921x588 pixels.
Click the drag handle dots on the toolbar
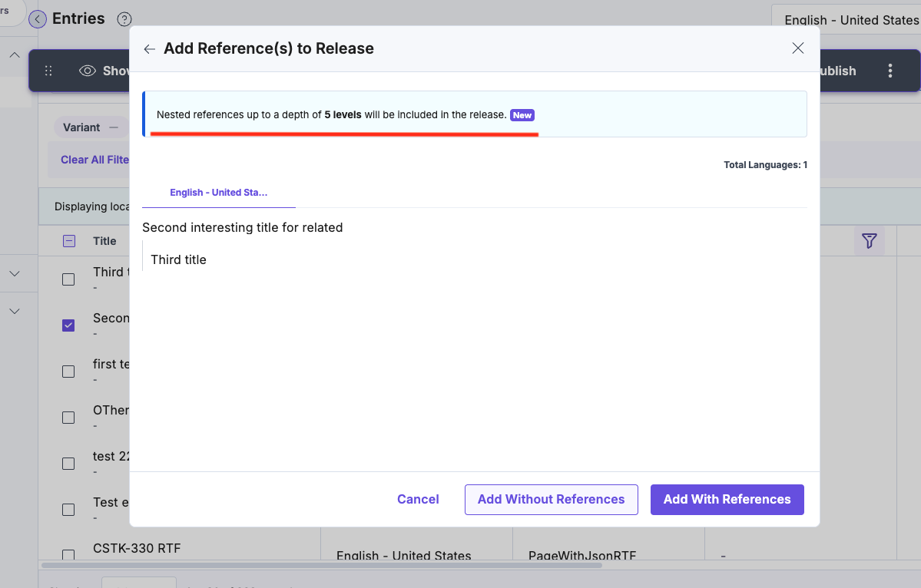48,70
